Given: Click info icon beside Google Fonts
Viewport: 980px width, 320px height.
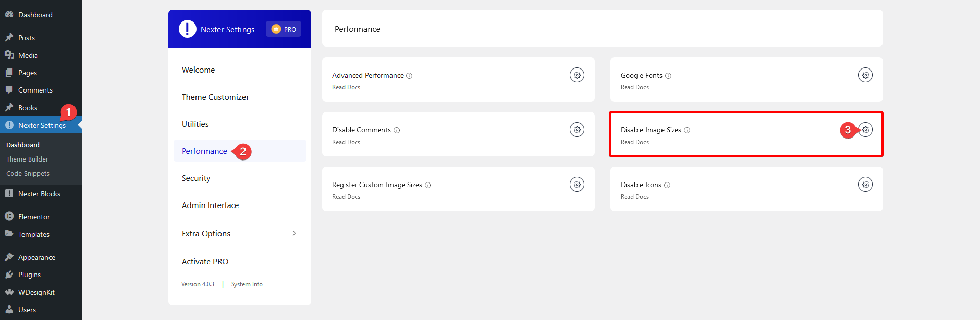Looking at the screenshot, I should 668,76.
